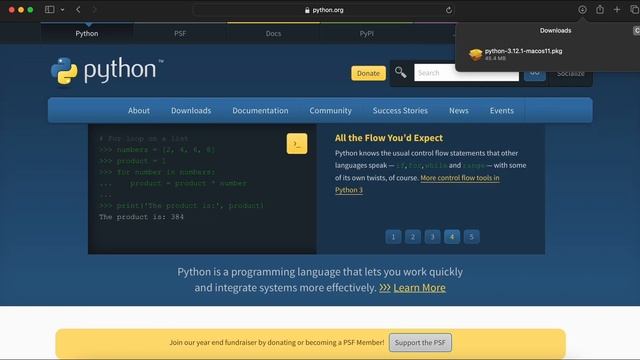This screenshot has height=360, width=640.
Task: Click the Python logo
Action: (107, 71)
